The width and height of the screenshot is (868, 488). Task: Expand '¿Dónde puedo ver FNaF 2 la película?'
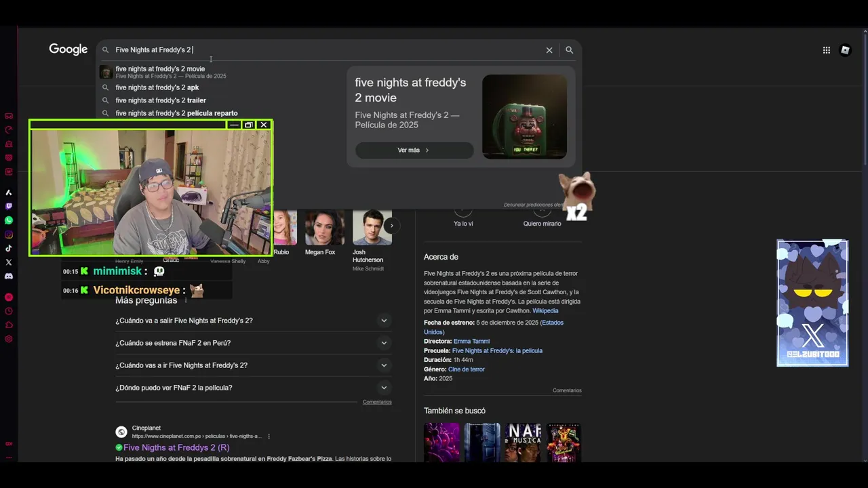coord(253,388)
